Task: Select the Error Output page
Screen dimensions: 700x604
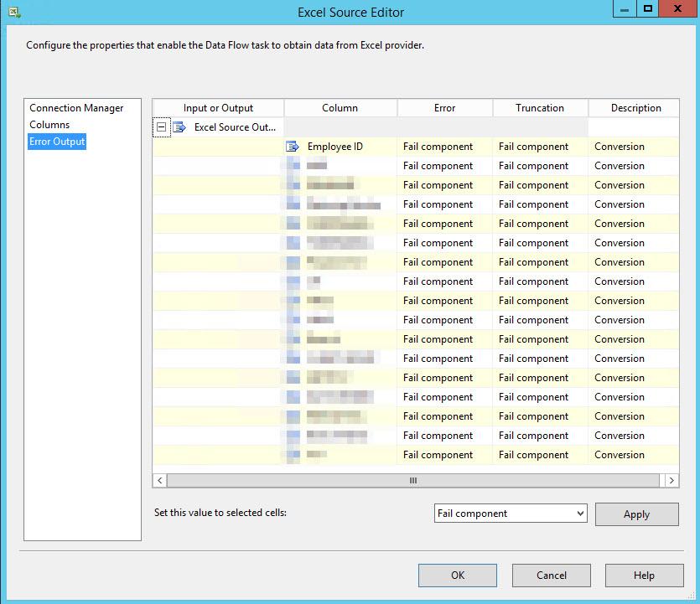Action: click(x=57, y=142)
